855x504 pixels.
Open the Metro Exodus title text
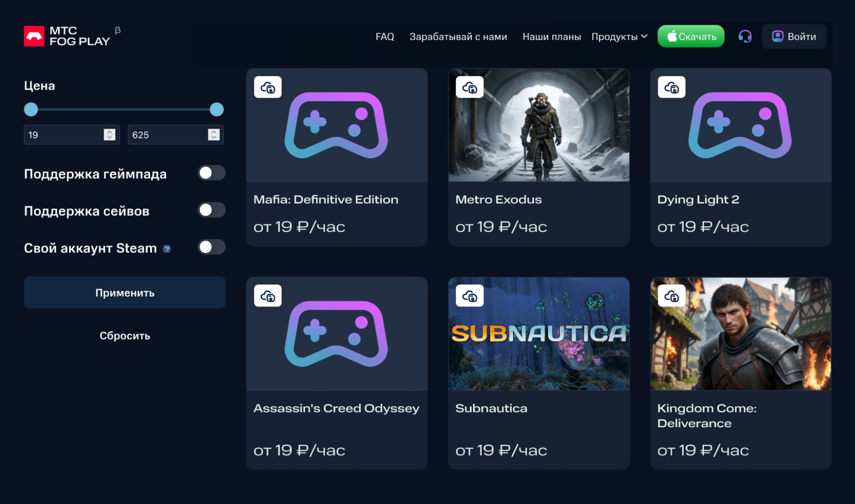click(x=498, y=199)
